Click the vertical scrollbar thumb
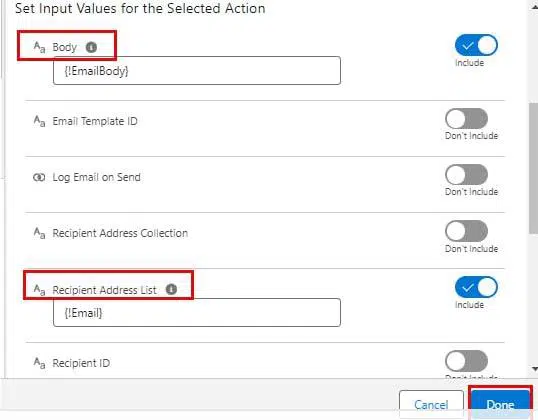Viewport: 538px width, 420px height. [x=534, y=168]
